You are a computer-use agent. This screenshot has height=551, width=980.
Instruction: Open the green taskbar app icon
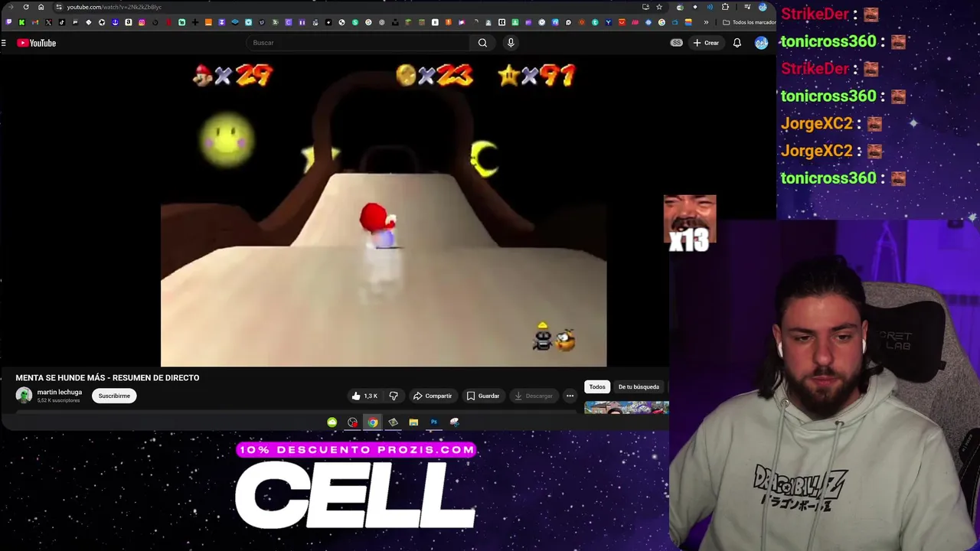tap(332, 422)
